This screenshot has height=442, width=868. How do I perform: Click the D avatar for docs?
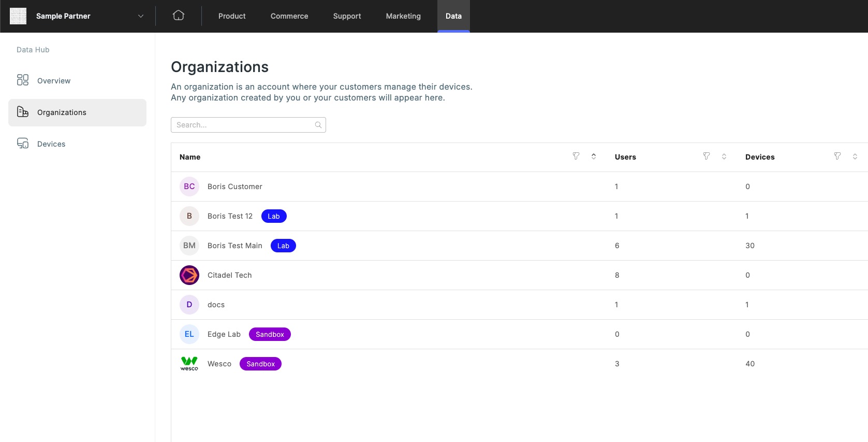[x=189, y=305]
